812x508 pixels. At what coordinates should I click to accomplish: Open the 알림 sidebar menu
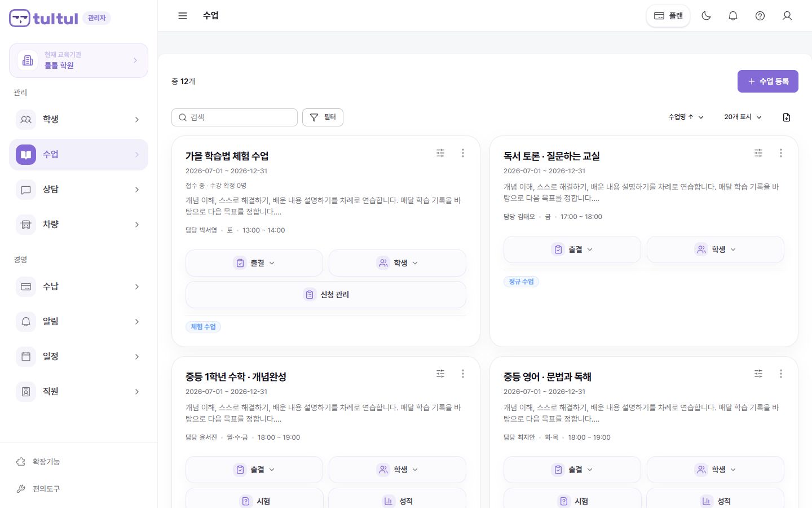pos(78,322)
